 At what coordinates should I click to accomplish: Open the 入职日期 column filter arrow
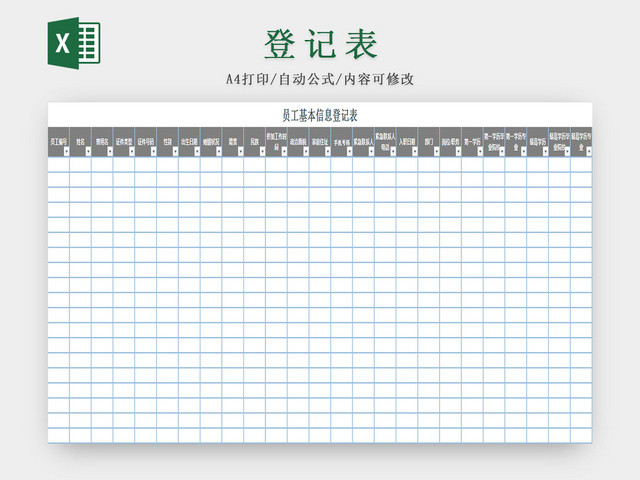415,152
